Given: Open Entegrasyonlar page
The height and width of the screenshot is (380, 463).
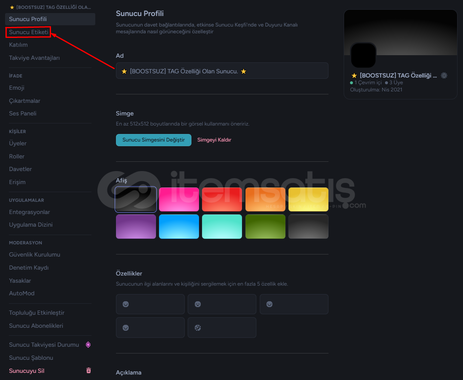Looking at the screenshot, I should point(29,212).
